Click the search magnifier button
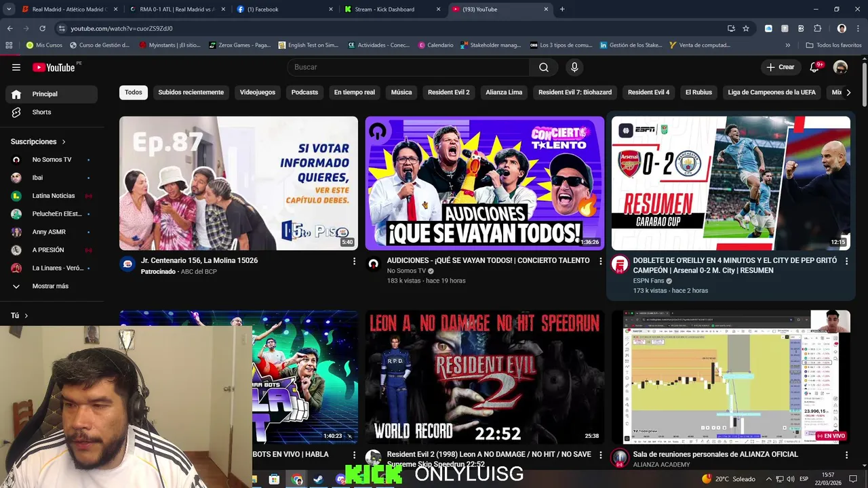The image size is (868, 488). [544, 67]
